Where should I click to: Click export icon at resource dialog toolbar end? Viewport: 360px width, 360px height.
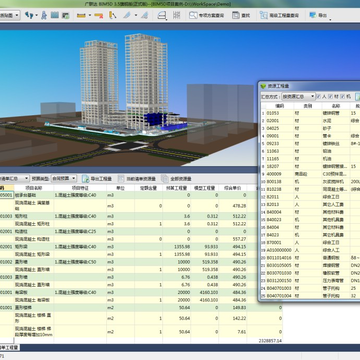tap(358, 97)
